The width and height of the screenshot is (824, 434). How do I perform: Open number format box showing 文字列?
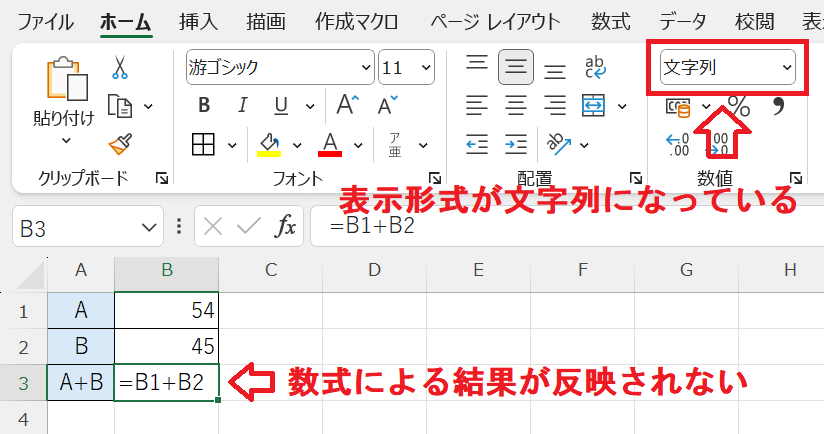click(728, 67)
